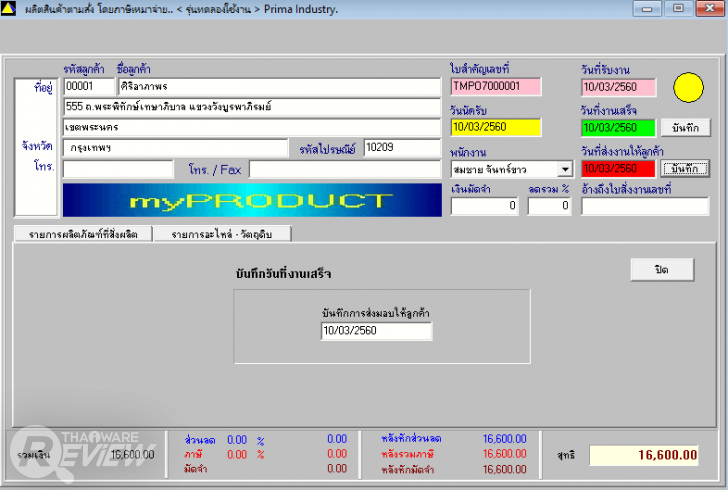Click the customer name field ศิริอาภาพร
Viewport: 728px width, 490px height.
click(x=280, y=86)
